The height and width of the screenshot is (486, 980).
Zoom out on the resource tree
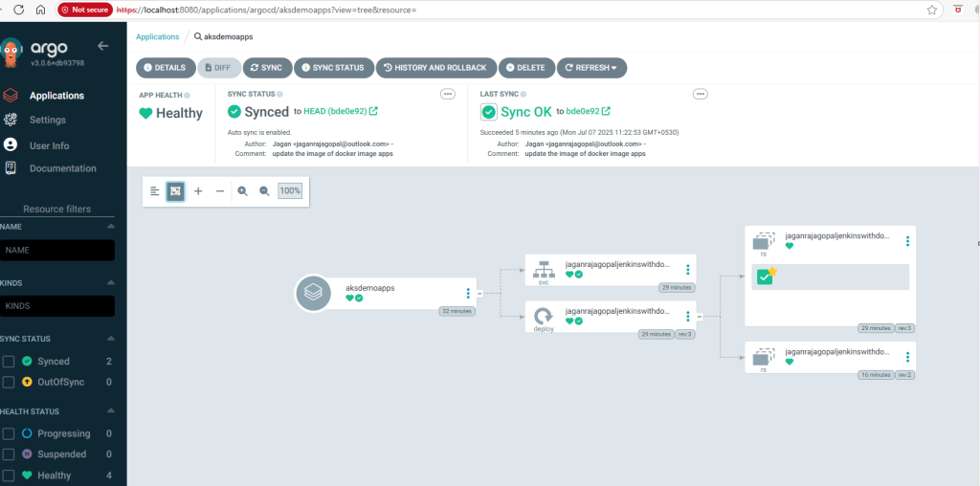click(x=264, y=191)
